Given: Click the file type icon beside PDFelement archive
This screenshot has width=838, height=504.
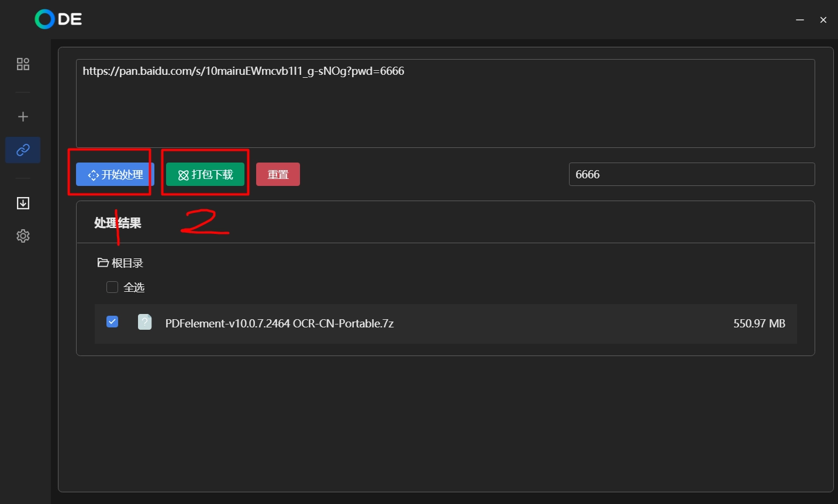Looking at the screenshot, I should tap(144, 322).
